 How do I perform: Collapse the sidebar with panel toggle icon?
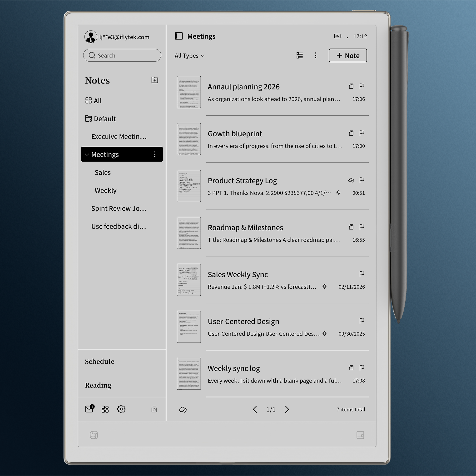(179, 36)
